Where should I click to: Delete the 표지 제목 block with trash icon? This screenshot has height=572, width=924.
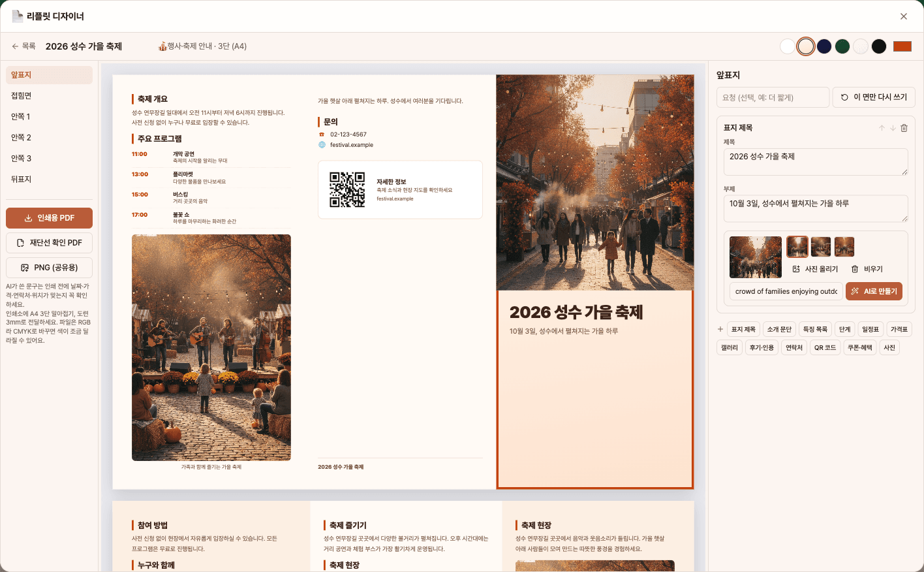[x=904, y=128]
